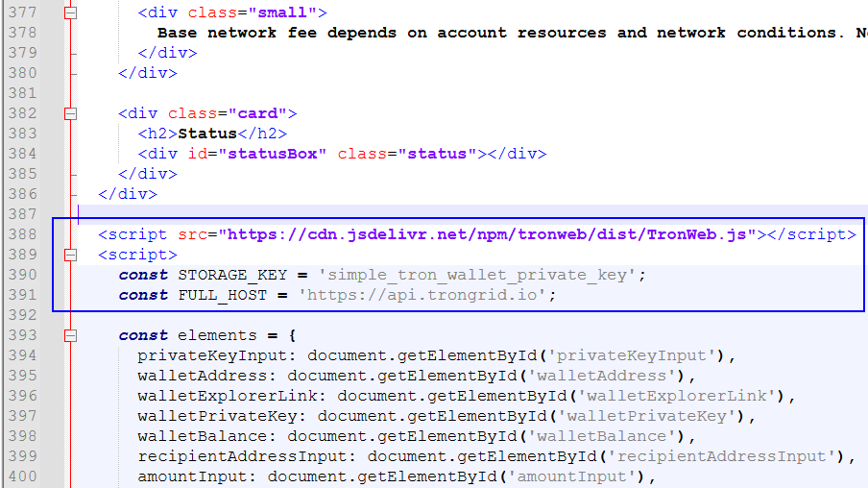Click line number 388 in the margin

[x=23, y=234]
